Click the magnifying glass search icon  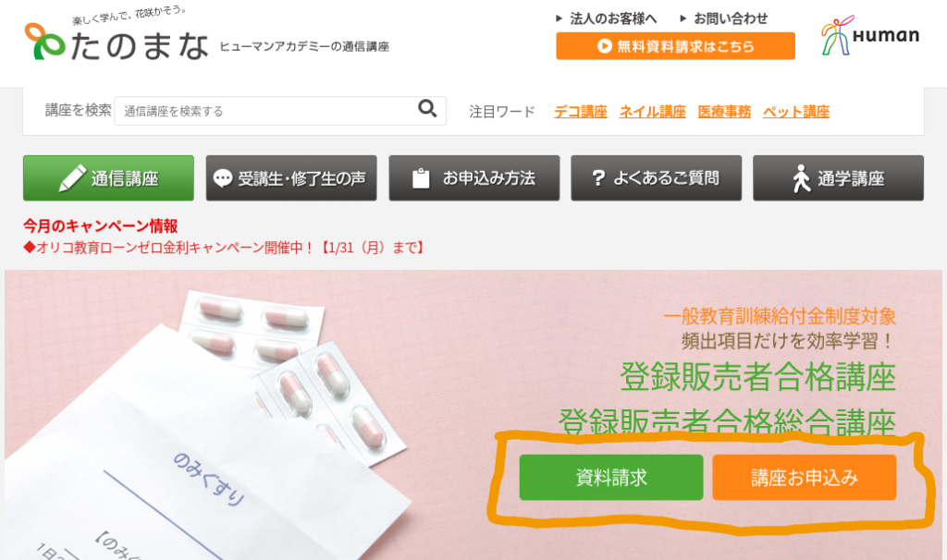click(x=427, y=109)
